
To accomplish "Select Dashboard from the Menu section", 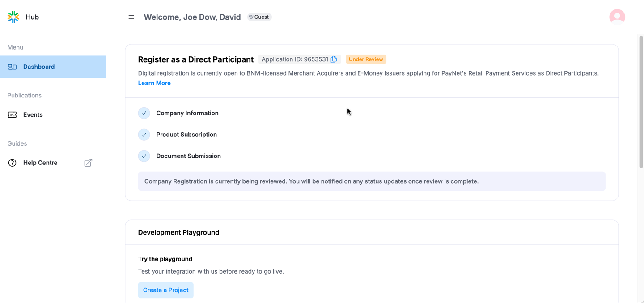I will tap(39, 67).
